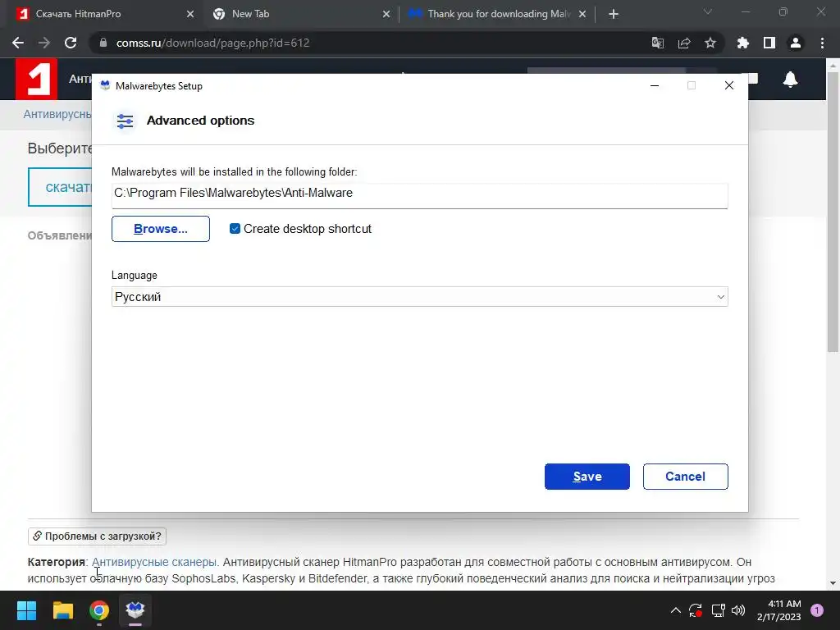
Task: Open network settings tray icon
Action: [718, 610]
